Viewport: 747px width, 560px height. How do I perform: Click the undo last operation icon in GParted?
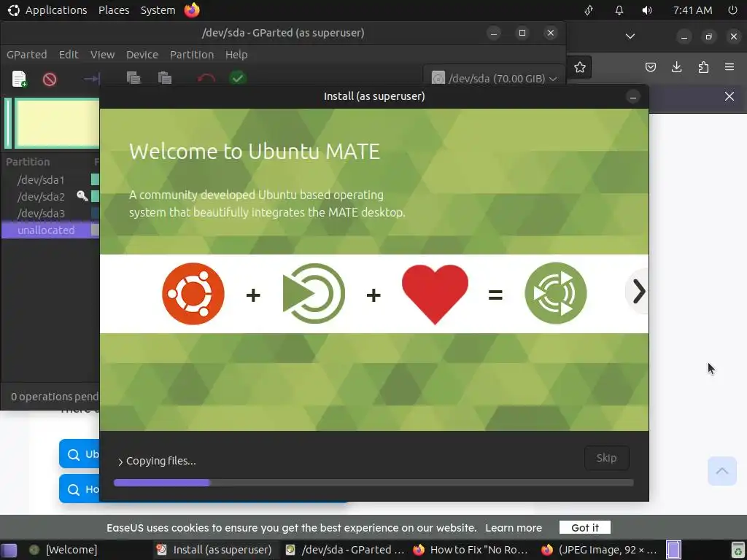[206, 78]
